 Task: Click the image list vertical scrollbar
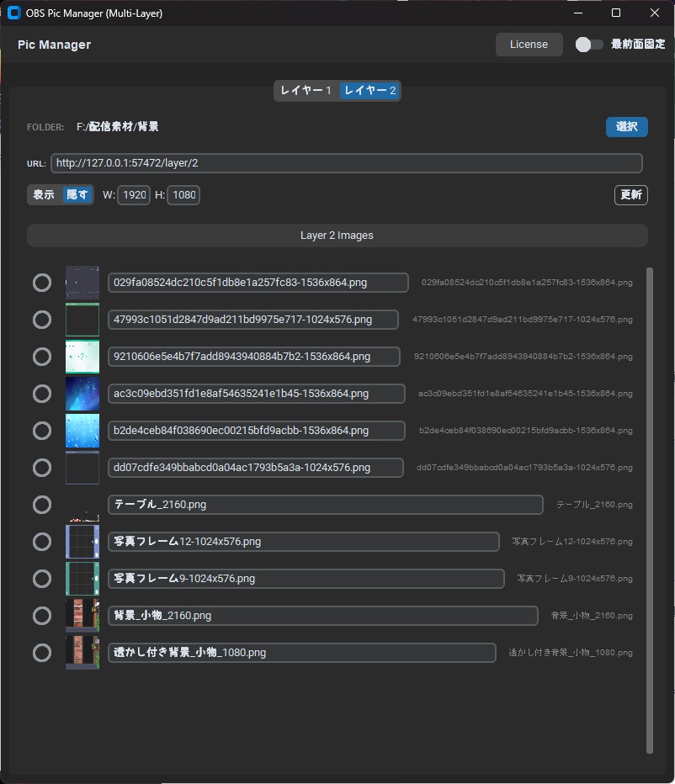650,510
